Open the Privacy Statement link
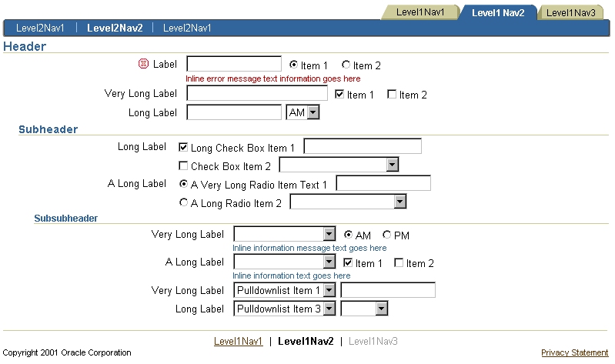This screenshot has height=364, width=615. 575,352
